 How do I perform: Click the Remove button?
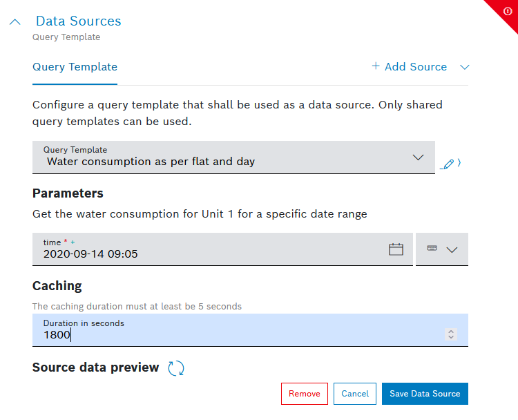[x=305, y=394]
